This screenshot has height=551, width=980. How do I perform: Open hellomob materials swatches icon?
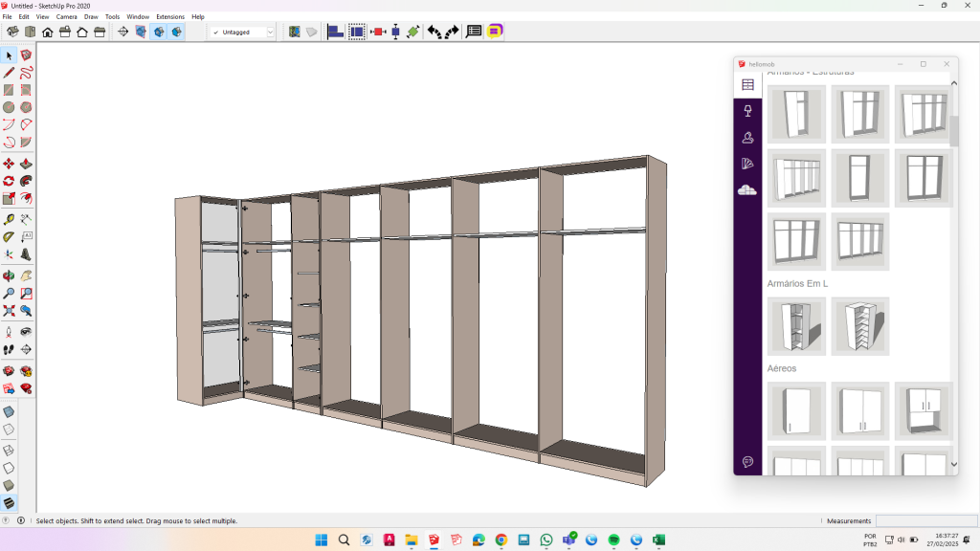coord(747,164)
